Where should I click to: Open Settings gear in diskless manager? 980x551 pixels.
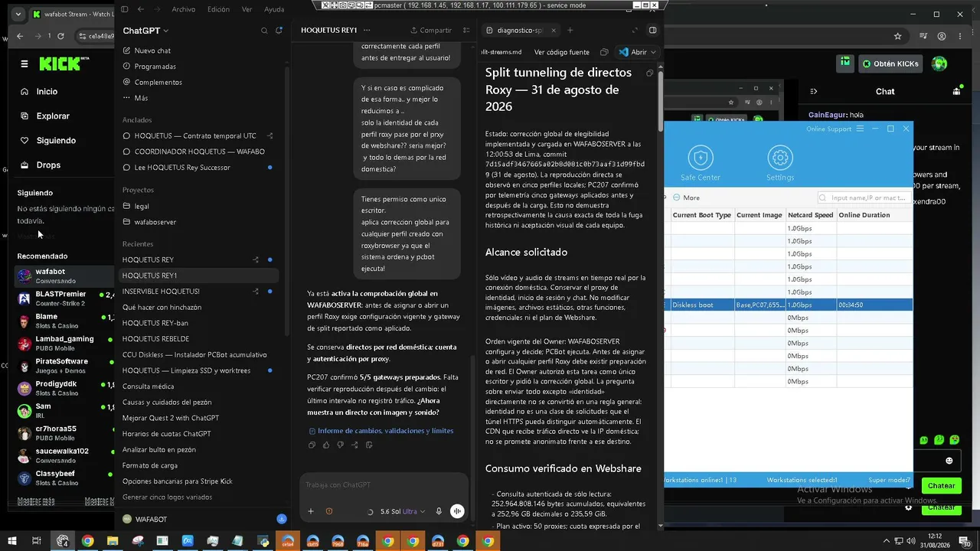[780, 158]
